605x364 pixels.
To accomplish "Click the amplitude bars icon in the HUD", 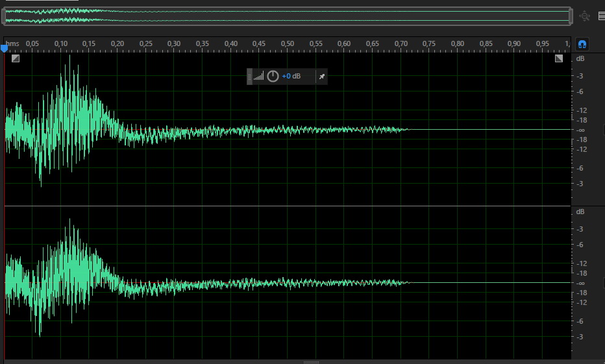I will [x=258, y=76].
